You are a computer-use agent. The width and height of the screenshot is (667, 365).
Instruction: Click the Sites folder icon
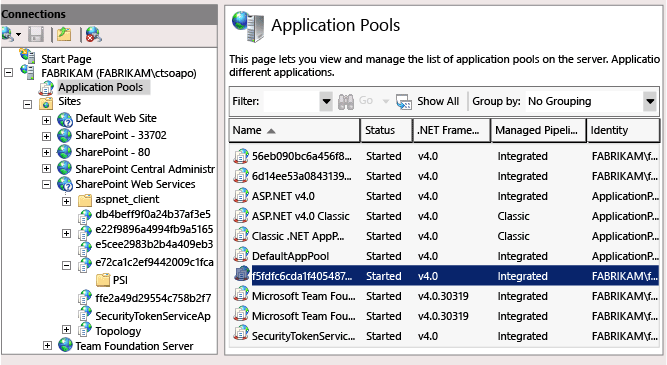click(x=46, y=103)
